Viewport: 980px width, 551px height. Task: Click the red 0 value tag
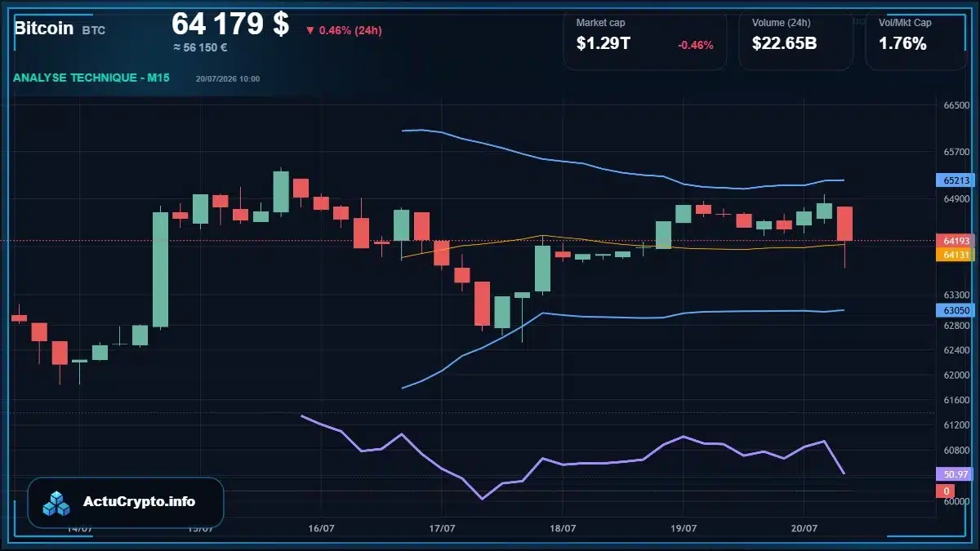click(x=946, y=491)
